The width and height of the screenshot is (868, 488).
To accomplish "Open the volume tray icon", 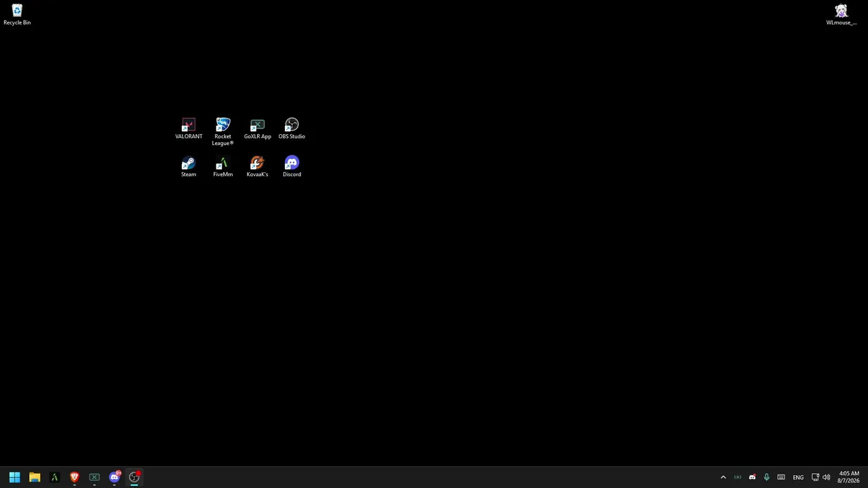I will click(x=826, y=477).
